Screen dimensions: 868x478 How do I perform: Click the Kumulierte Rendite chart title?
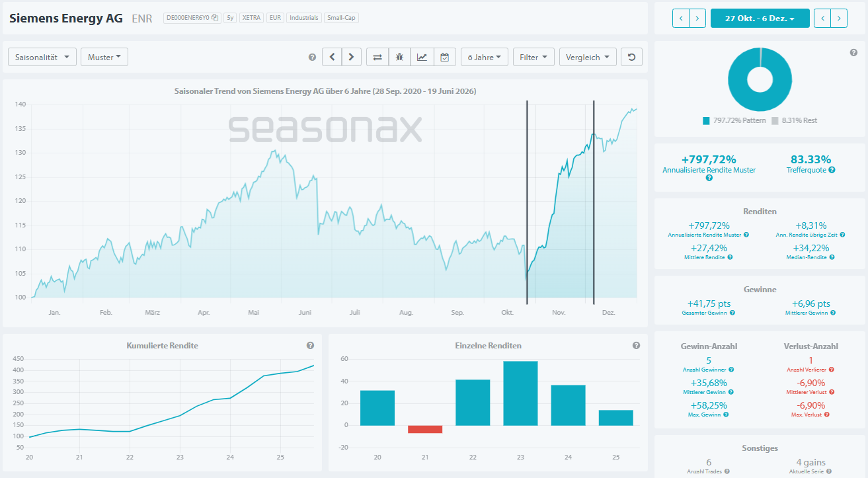tap(162, 345)
